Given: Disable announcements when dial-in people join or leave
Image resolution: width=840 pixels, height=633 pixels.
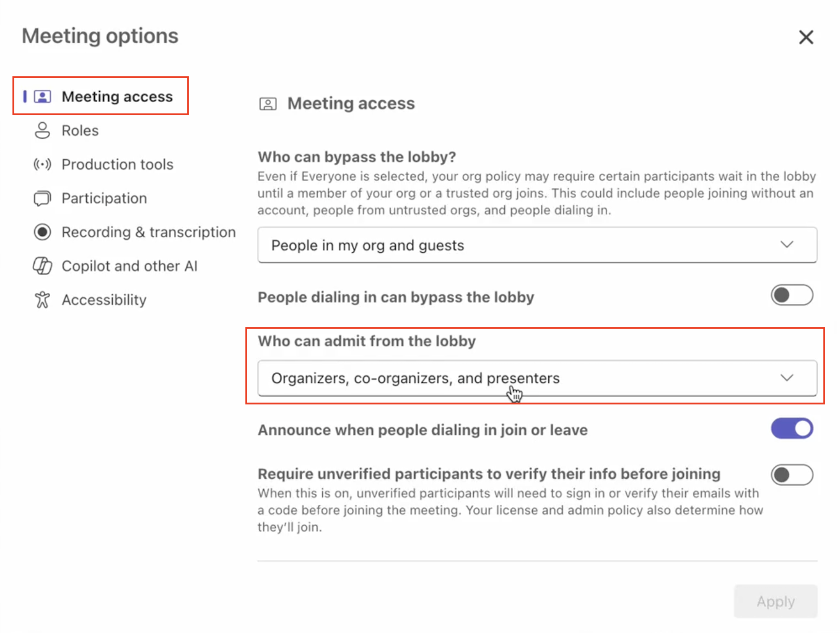Looking at the screenshot, I should pyautogui.click(x=792, y=428).
